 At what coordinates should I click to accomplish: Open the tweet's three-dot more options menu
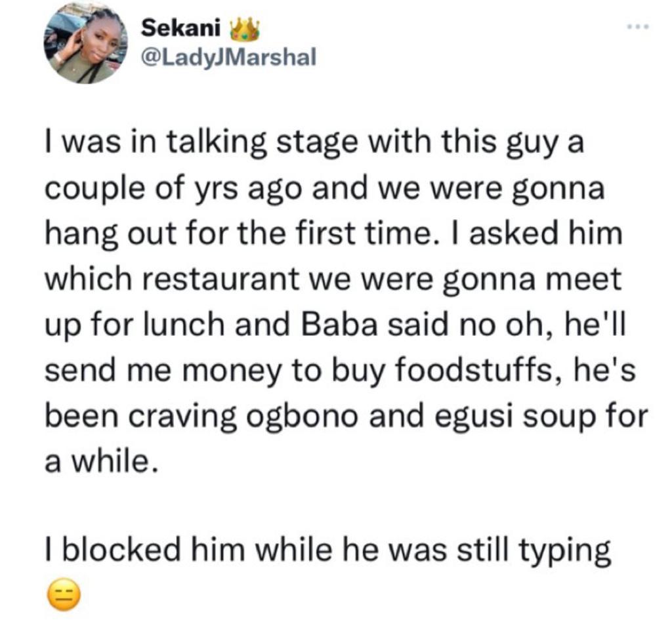(638, 28)
